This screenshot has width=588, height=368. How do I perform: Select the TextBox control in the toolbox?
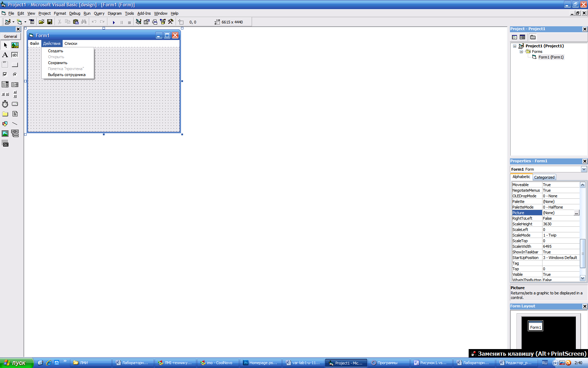[15, 55]
